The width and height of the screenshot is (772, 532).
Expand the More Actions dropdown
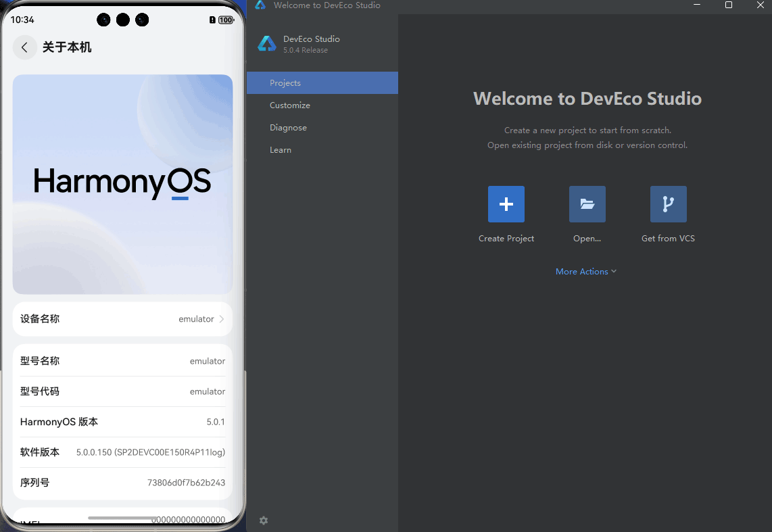(x=585, y=272)
